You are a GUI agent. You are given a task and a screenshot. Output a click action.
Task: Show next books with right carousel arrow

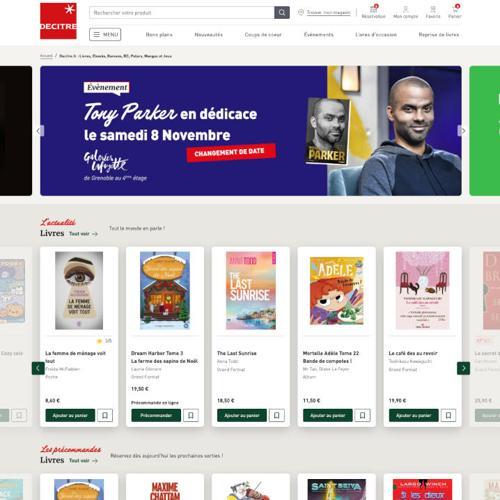click(x=463, y=368)
